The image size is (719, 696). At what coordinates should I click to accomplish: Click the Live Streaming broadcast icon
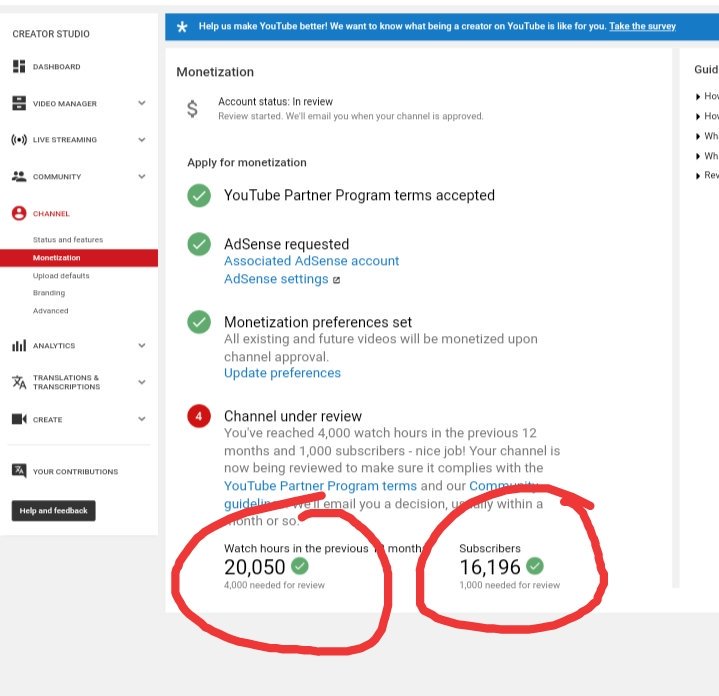19,139
